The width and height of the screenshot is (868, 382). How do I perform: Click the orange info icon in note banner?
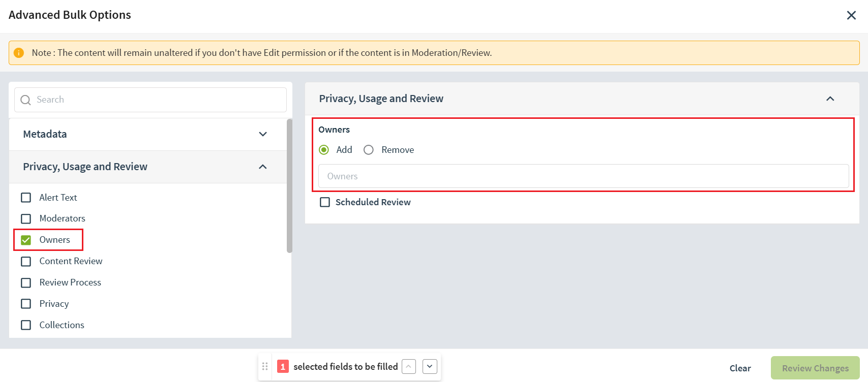pyautogui.click(x=19, y=53)
